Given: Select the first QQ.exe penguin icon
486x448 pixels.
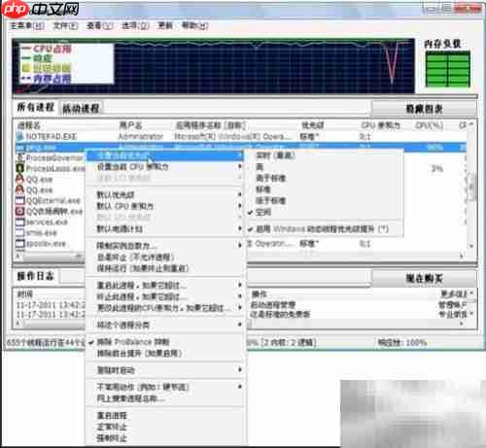Looking at the screenshot, I should 20,179.
